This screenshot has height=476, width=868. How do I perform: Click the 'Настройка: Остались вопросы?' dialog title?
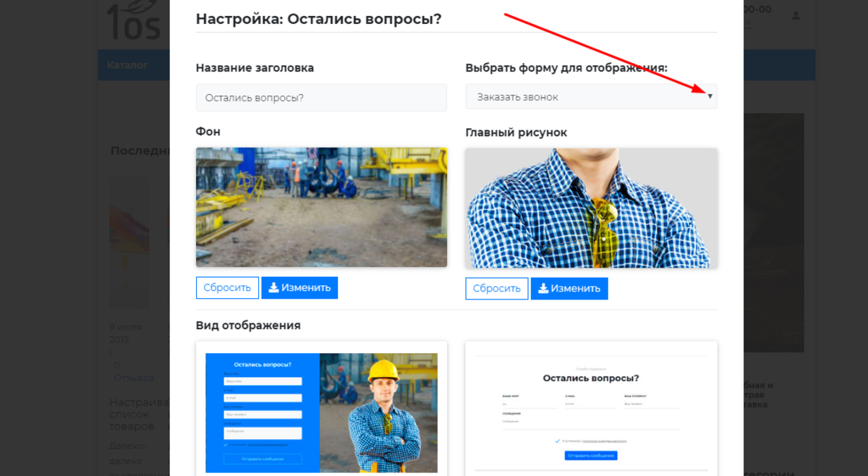319,19
